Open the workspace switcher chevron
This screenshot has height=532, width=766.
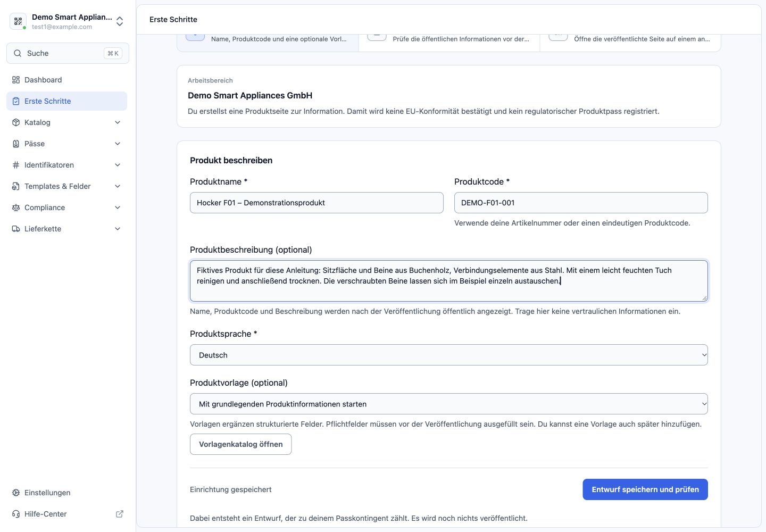coord(120,21)
